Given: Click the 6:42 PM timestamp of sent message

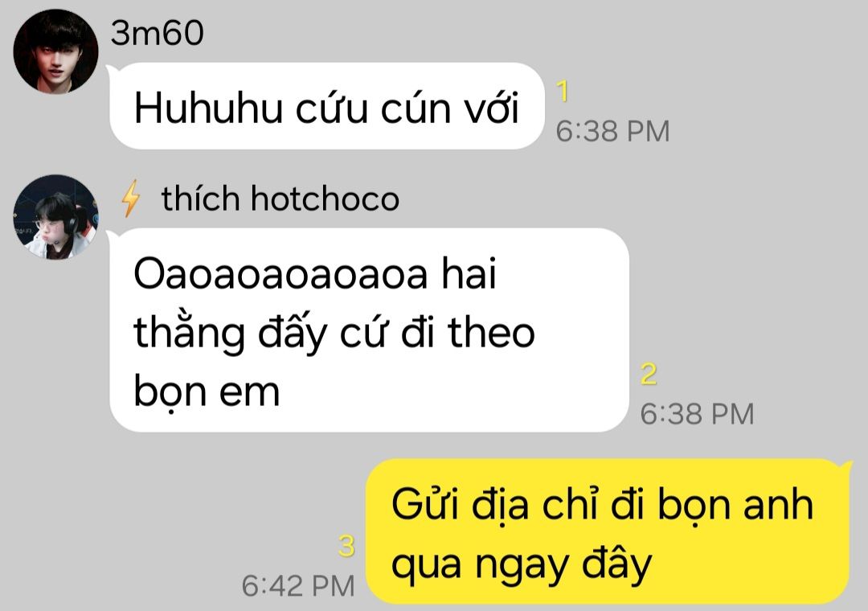Looking at the screenshot, I should (x=298, y=586).
